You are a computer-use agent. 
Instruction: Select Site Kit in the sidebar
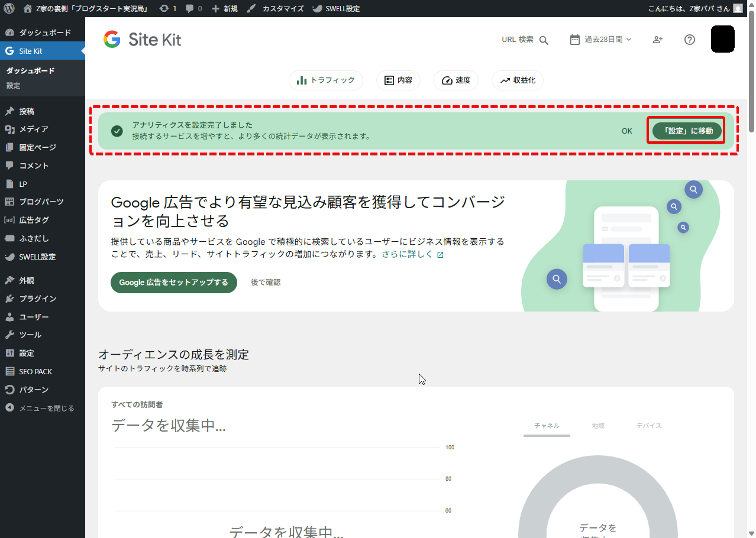[x=43, y=51]
